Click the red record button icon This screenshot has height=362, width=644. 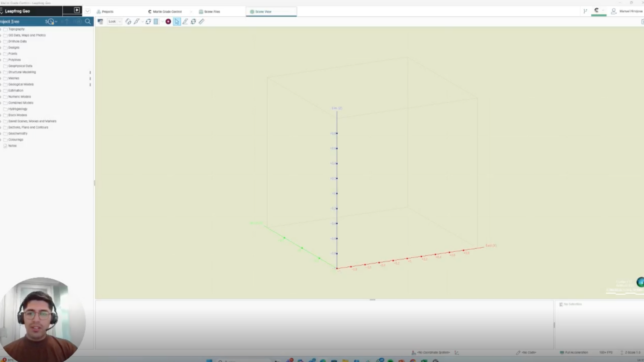tap(168, 21)
